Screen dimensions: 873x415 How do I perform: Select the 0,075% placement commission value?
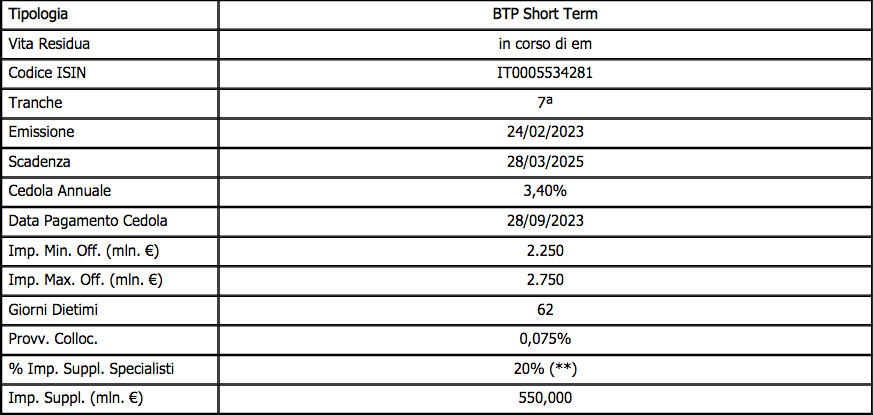point(545,339)
